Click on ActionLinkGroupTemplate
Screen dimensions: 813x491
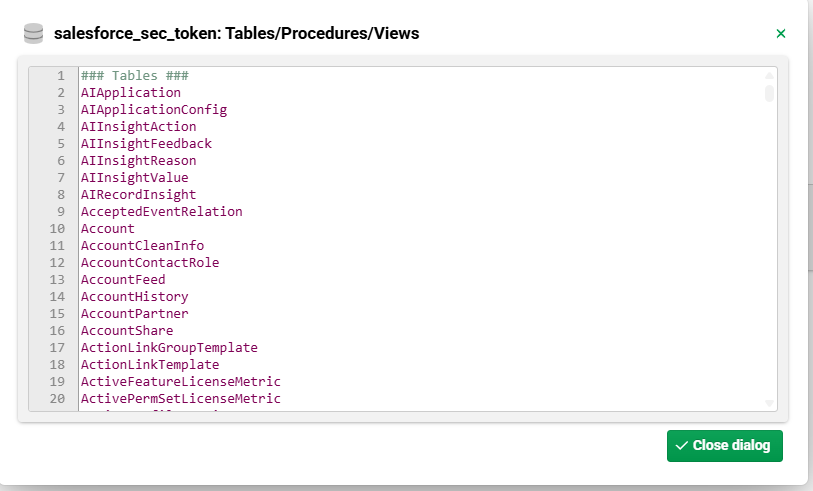(170, 348)
